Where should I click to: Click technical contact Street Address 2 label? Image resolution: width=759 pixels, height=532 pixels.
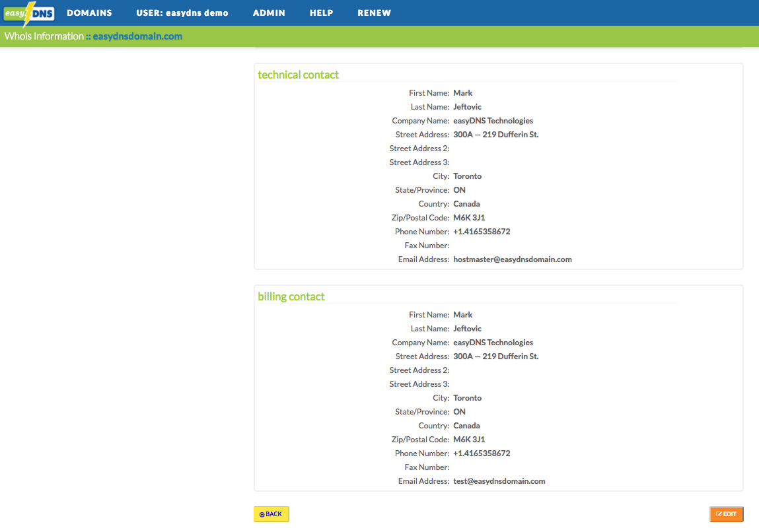[419, 149]
